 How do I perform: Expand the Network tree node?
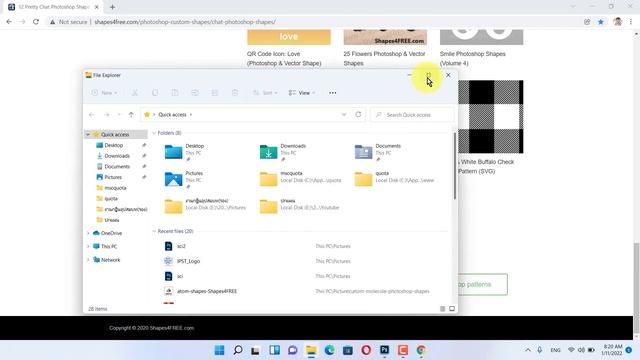click(x=88, y=260)
